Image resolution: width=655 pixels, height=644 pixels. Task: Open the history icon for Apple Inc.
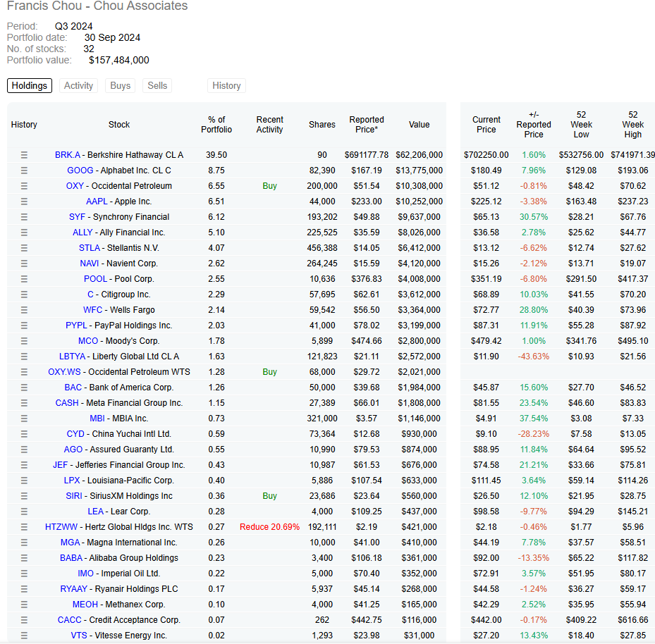tap(24, 202)
